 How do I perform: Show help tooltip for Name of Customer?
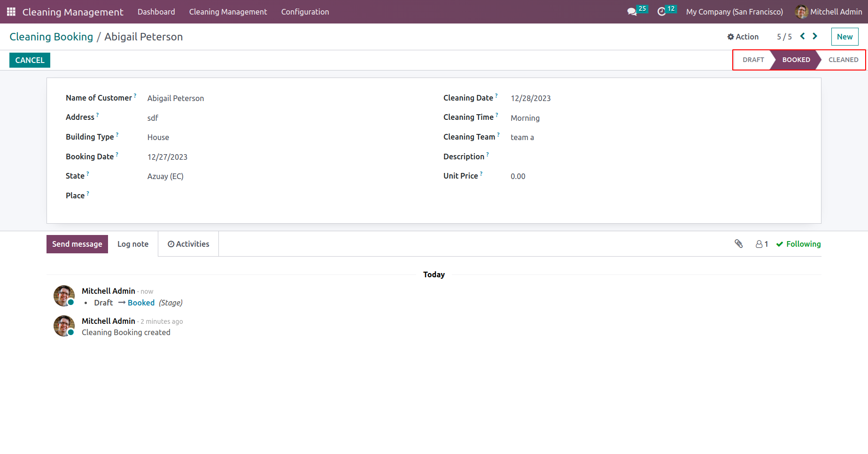pos(135,95)
